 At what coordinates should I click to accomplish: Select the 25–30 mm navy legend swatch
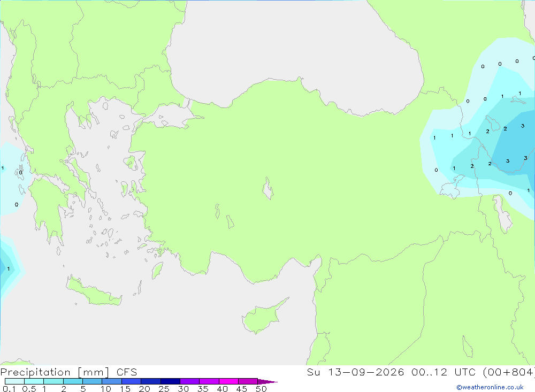point(170,381)
